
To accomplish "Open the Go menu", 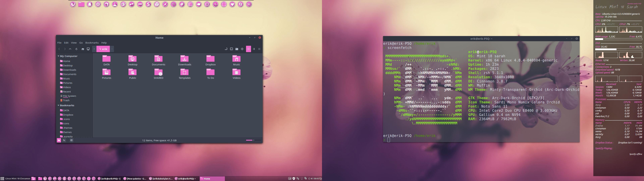I will point(81,43).
